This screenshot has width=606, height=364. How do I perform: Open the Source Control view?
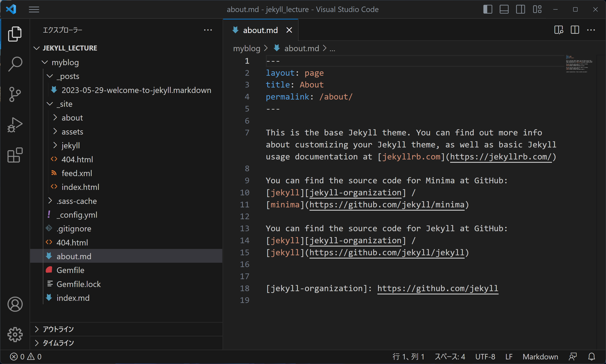[x=15, y=94]
